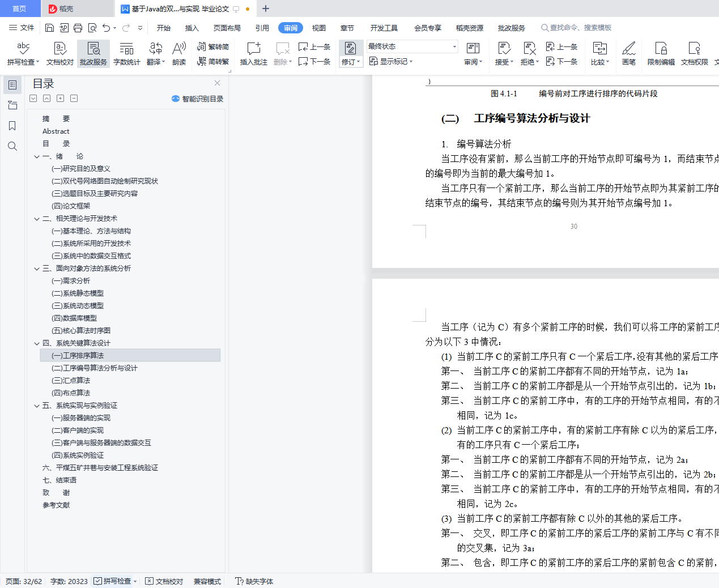This screenshot has width=719, height=588.
Task: Collapse the 二、相关理论与开发技术 section
Action: pyautogui.click(x=37, y=219)
